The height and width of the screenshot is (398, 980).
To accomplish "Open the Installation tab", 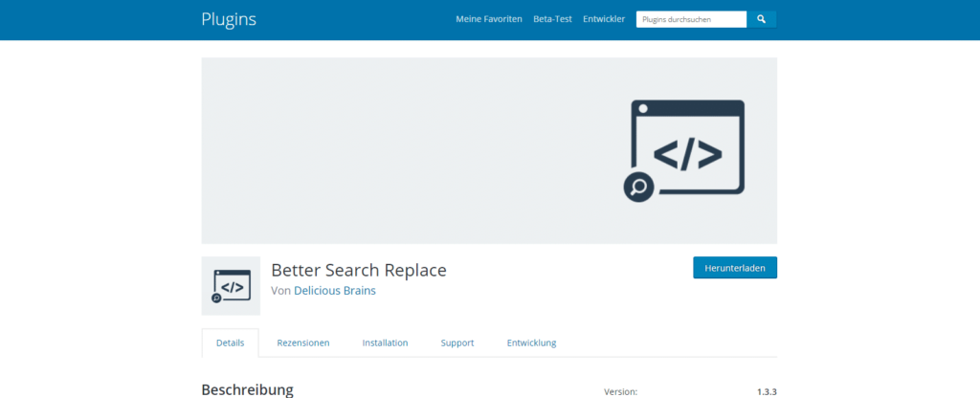I will [x=385, y=343].
